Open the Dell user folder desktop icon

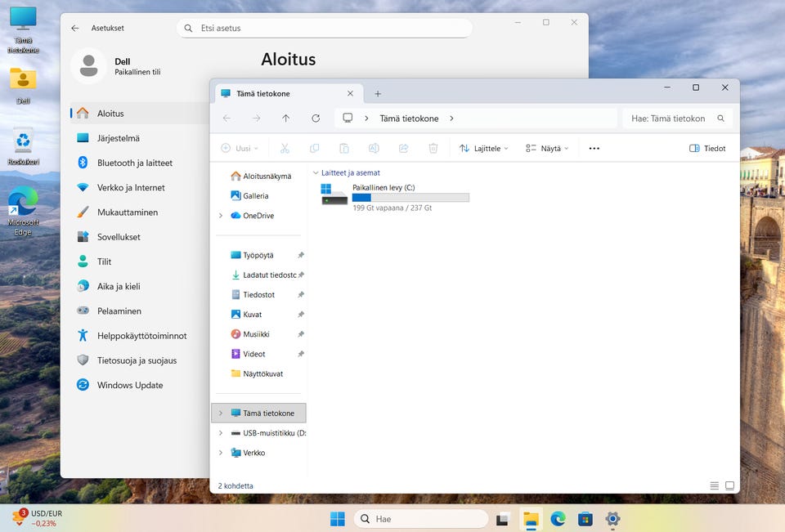(x=23, y=85)
